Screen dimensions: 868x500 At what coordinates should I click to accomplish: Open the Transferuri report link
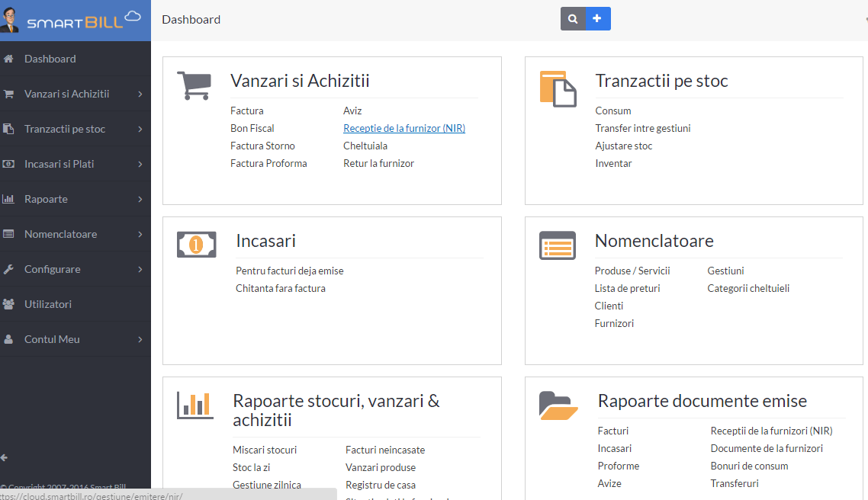point(735,484)
